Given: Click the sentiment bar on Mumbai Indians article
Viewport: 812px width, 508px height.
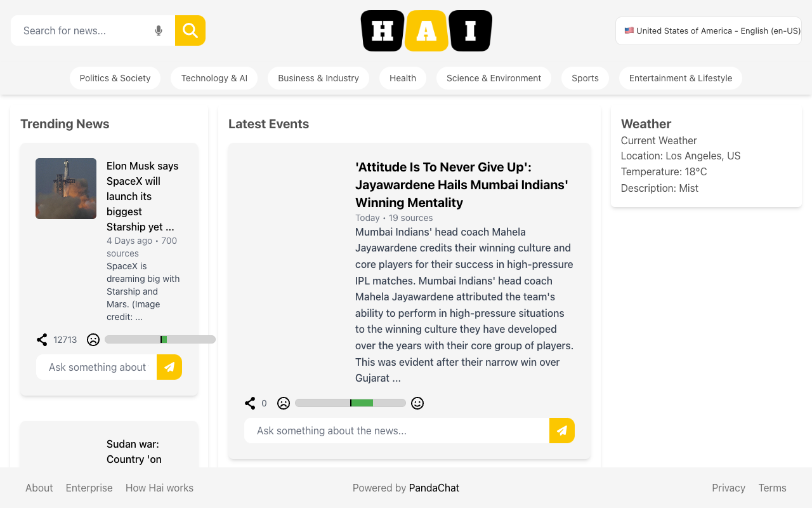Looking at the screenshot, I should click(350, 403).
